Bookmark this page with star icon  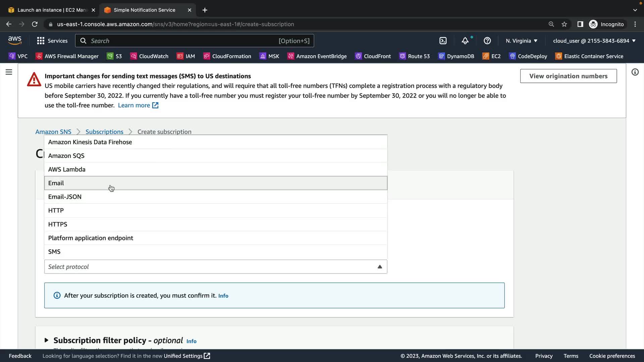[x=564, y=24]
